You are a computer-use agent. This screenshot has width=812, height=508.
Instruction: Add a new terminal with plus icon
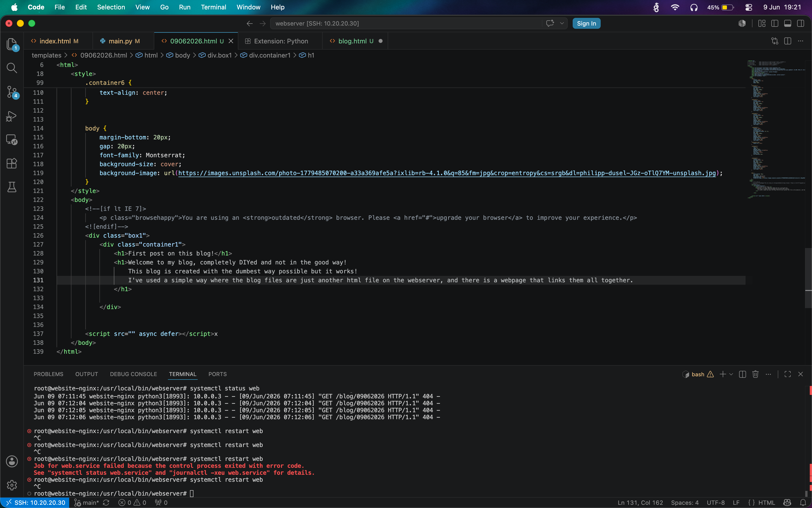tap(723, 374)
